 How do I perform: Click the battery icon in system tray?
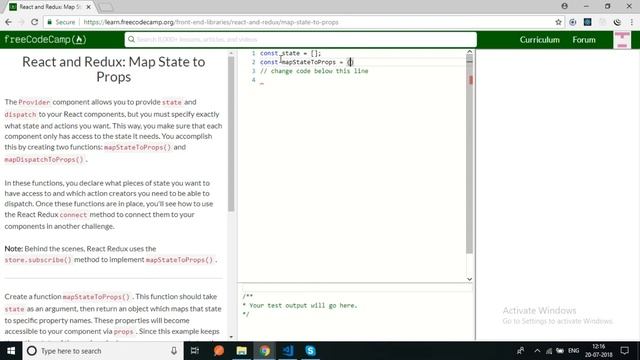560,351
